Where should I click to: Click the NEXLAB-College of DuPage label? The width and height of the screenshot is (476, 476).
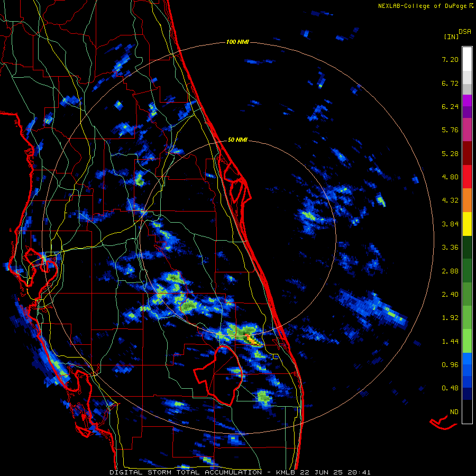[423, 6]
